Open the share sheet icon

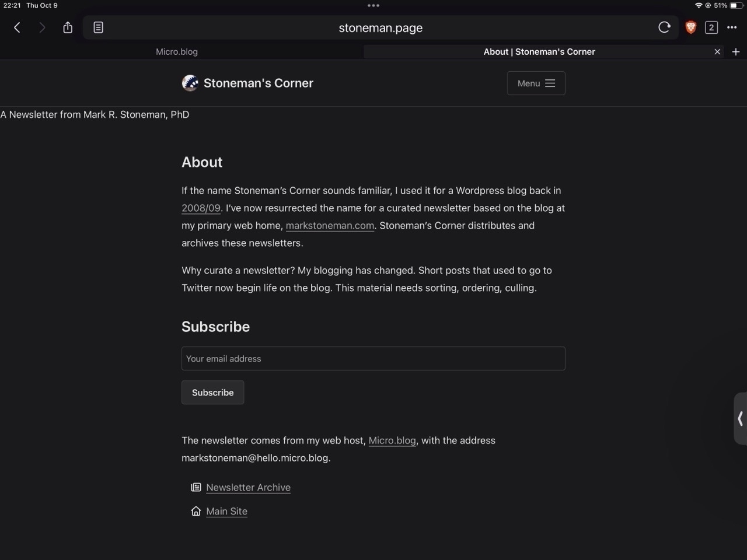coord(68,27)
